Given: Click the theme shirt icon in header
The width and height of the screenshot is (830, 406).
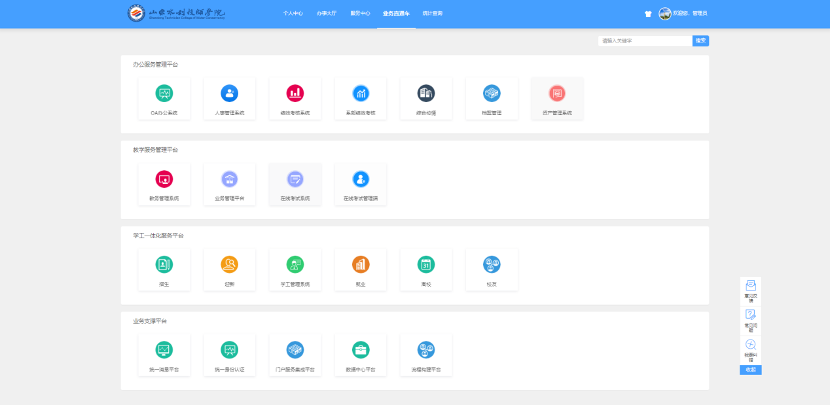Looking at the screenshot, I should (647, 15).
